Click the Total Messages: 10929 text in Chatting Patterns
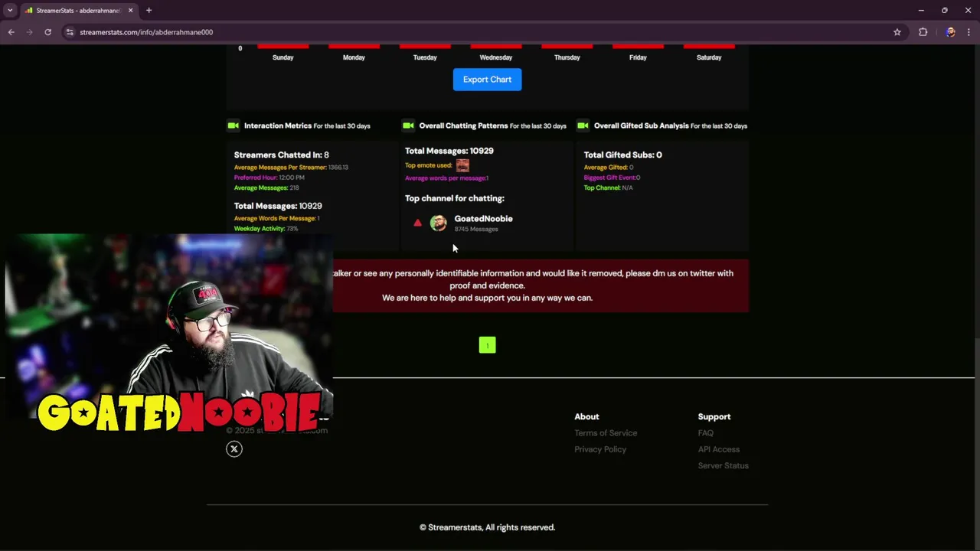 point(449,151)
